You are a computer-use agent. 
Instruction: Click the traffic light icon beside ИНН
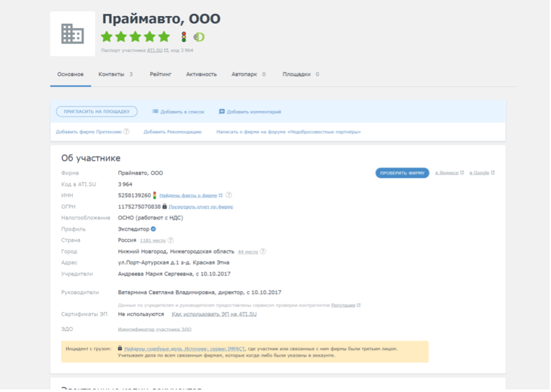(154, 195)
